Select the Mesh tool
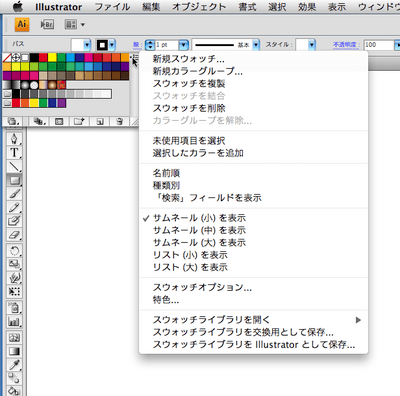This screenshot has width=400, height=396. tap(14, 338)
